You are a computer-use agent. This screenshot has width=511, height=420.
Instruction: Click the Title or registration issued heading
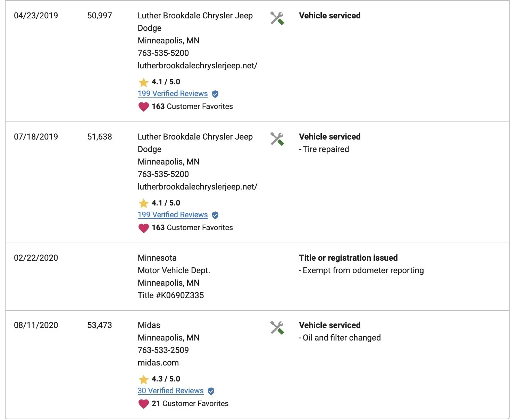click(348, 258)
